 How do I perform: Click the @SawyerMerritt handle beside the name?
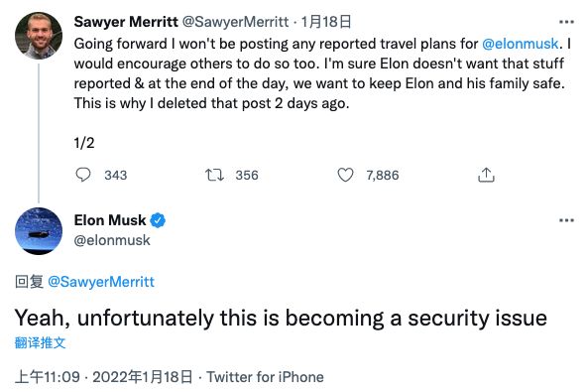(x=236, y=22)
